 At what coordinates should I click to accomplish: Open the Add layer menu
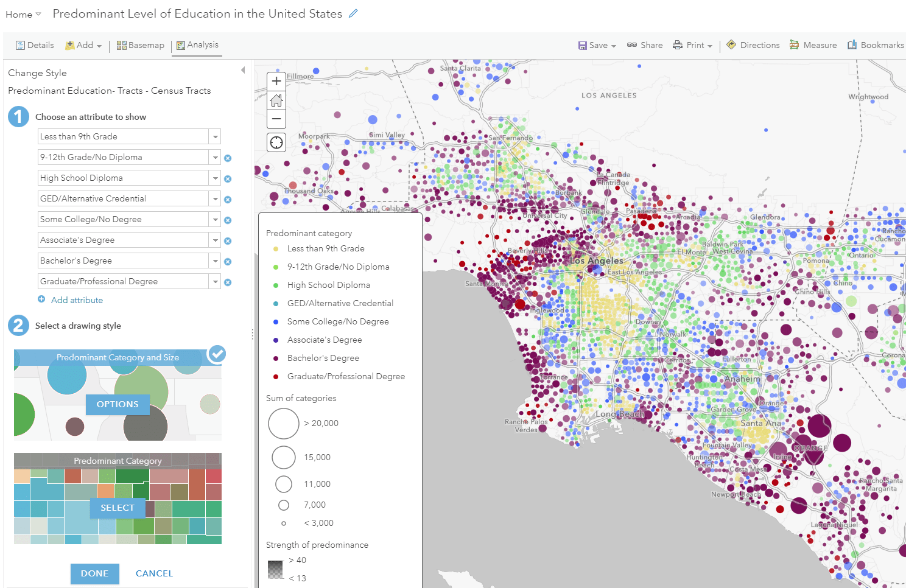83,45
